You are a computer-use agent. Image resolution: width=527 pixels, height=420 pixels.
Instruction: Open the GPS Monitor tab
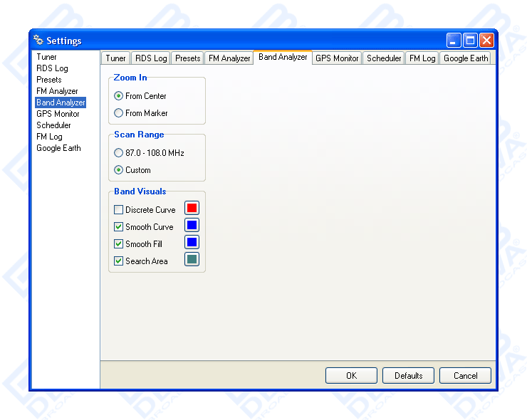[337, 58]
